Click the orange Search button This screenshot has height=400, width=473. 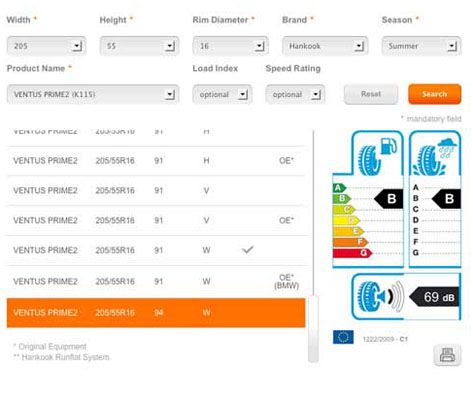(435, 94)
